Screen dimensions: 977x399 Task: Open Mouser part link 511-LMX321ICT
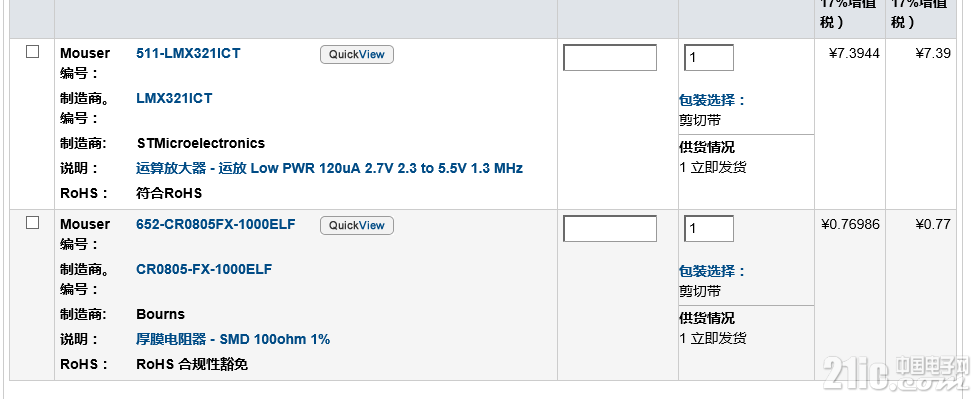tap(188, 54)
